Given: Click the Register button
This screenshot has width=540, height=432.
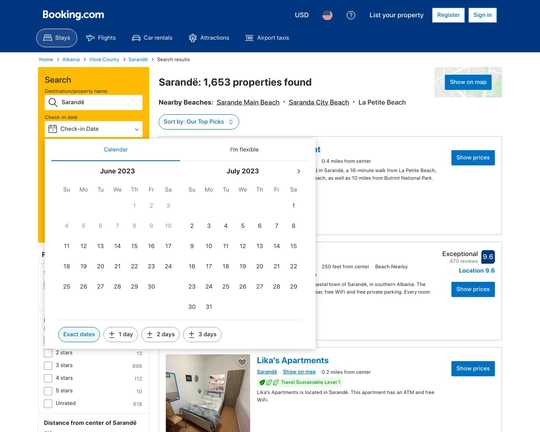Looking at the screenshot, I should click(x=448, y=15).
